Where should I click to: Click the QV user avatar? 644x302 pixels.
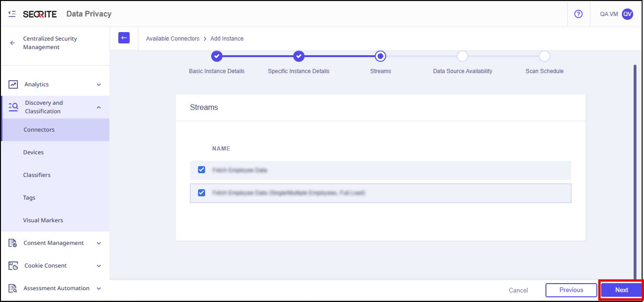[x=627, y=14]
